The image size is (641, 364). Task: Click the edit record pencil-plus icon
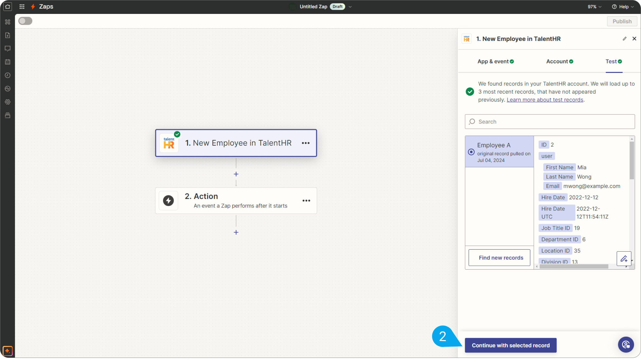(x=624, y=259)
